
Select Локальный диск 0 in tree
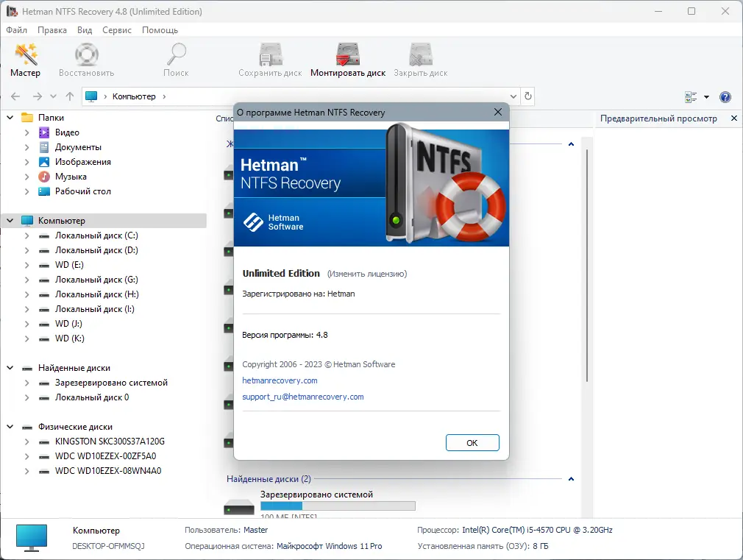(x=92, y=397)
